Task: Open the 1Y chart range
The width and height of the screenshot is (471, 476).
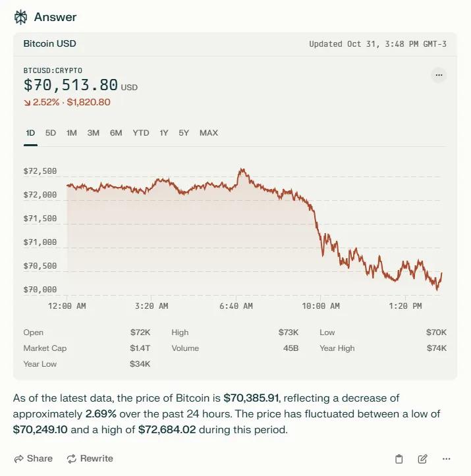Action: pos(164,133)
